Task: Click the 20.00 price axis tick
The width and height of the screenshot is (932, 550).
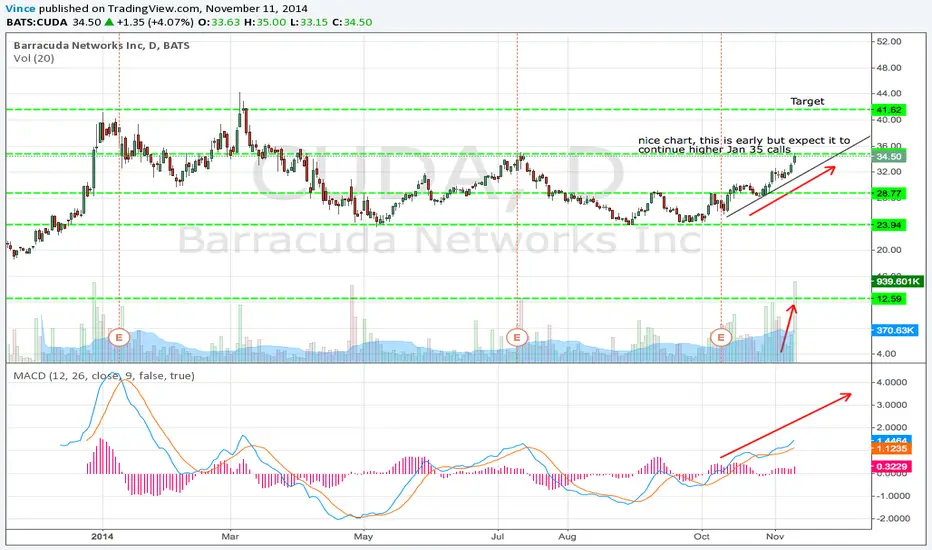Action: point(889,250)
